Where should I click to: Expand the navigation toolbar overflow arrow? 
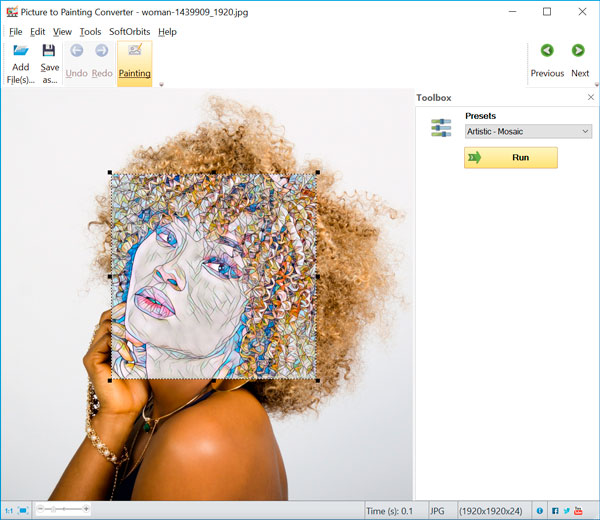coord(597,85)
